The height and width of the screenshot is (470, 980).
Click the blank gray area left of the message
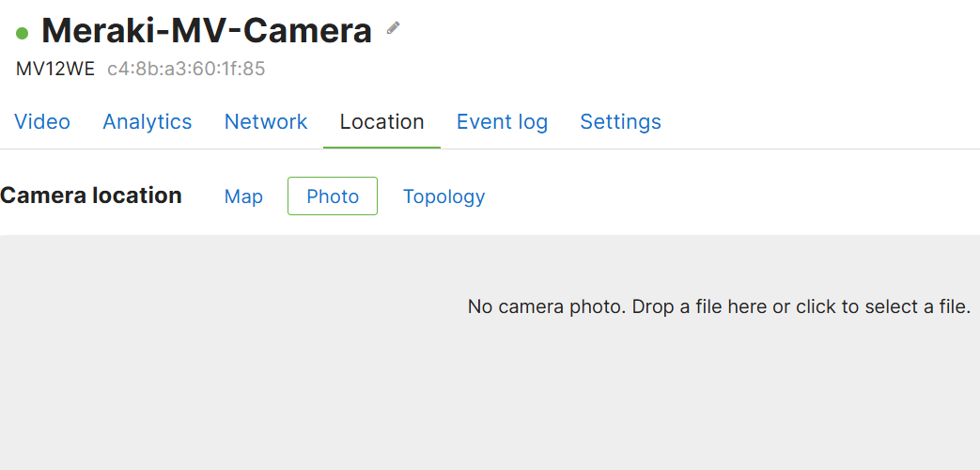pyautogui.click(x=231, y=306)
